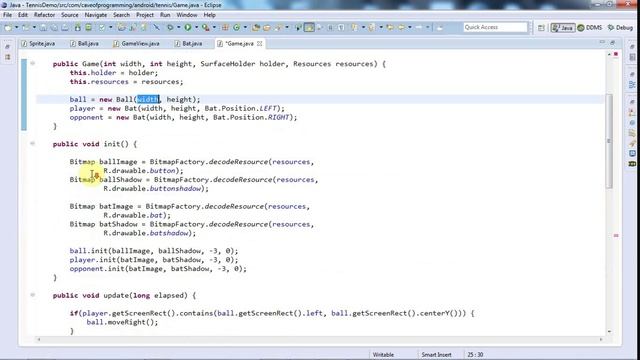Open the New file dropdown arrow

tap(17, 28)
